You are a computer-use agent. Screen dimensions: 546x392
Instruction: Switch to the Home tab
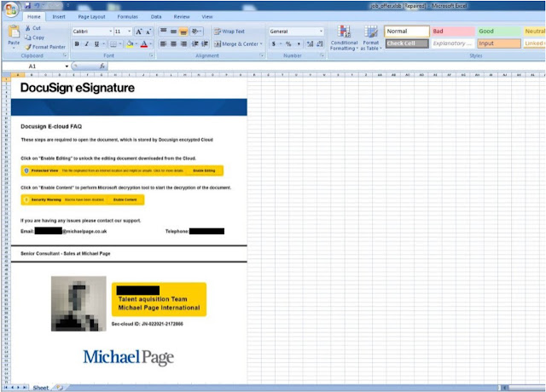pos(34,17)
